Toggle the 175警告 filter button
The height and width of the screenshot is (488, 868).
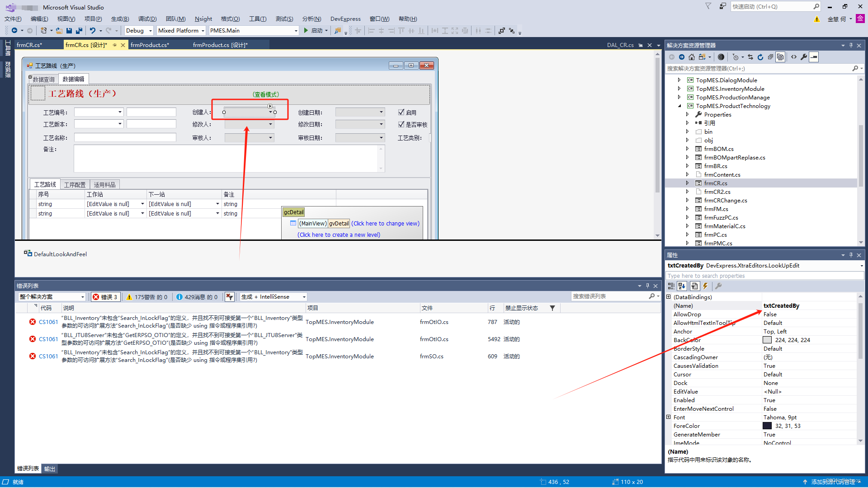pyautogui.click(x=147, y=297)
